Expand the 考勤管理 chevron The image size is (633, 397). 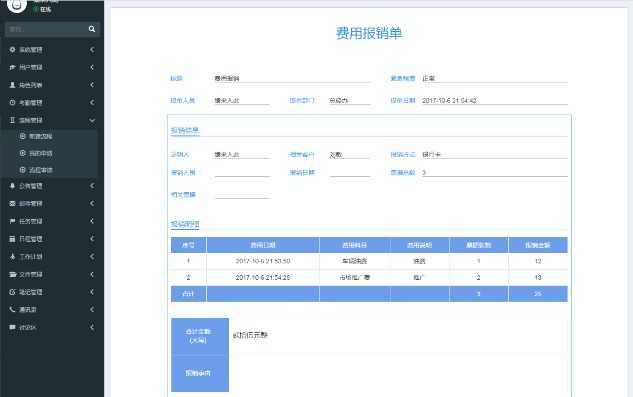point(92,103)
